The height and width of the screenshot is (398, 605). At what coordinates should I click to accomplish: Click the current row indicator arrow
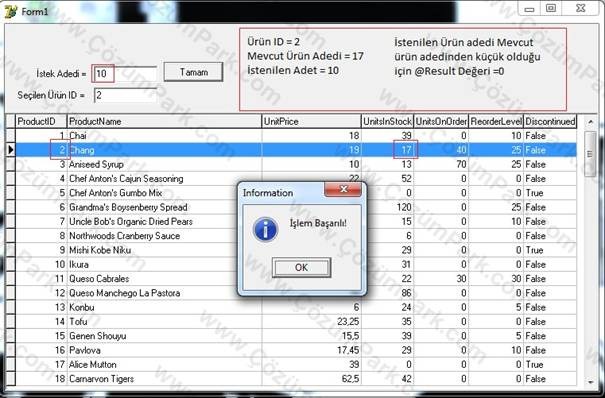click(10, 150)
